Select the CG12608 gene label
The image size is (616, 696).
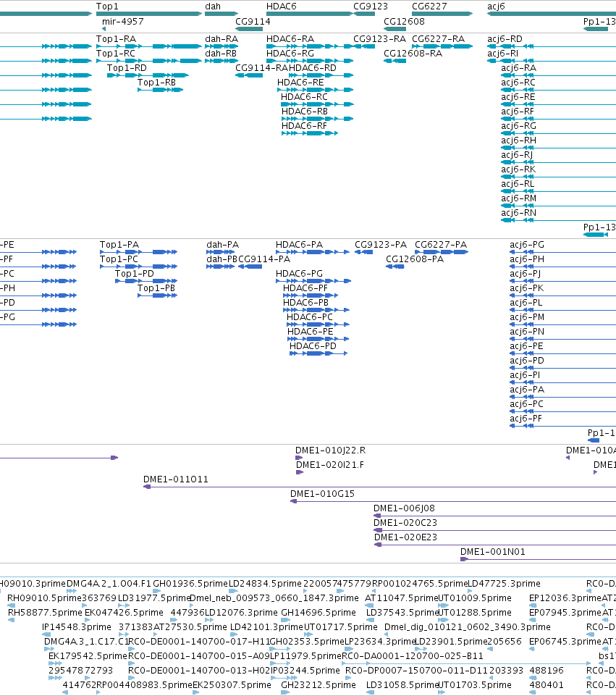pyautogui.click(x=404, y=21)
